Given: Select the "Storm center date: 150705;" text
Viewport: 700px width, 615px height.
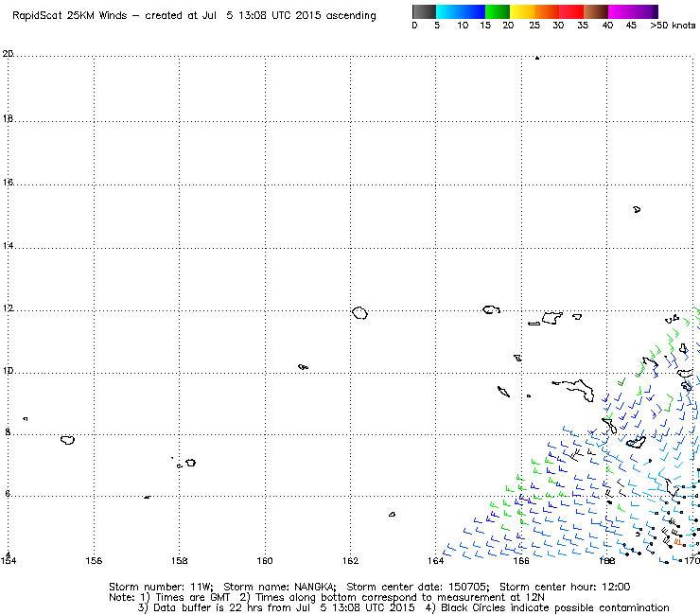Looking at the screenshot, I should (x=418, y=587).
